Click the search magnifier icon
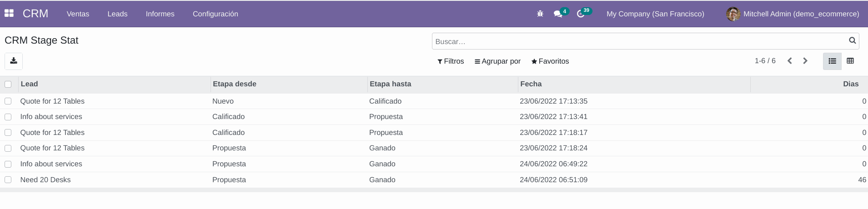This screenshot has width=868, height=209. [853, 41]
